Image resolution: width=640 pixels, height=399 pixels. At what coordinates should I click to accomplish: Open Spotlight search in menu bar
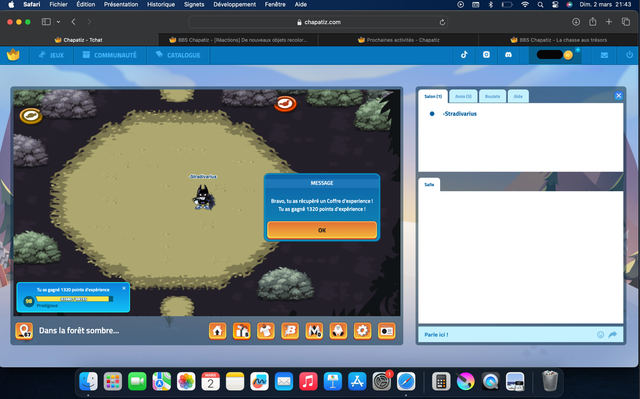[x=540, y=4]
